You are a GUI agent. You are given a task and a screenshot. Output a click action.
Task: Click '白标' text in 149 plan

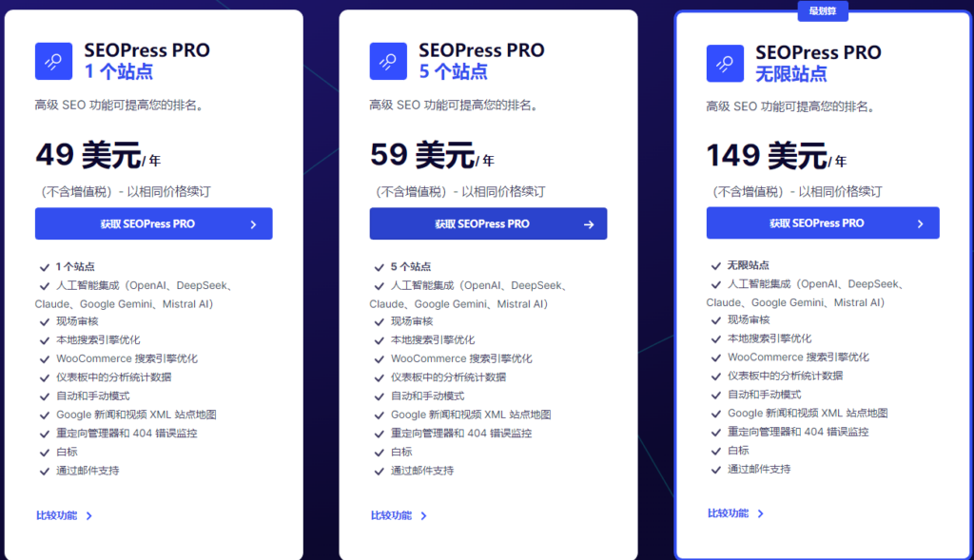point(738,451)
